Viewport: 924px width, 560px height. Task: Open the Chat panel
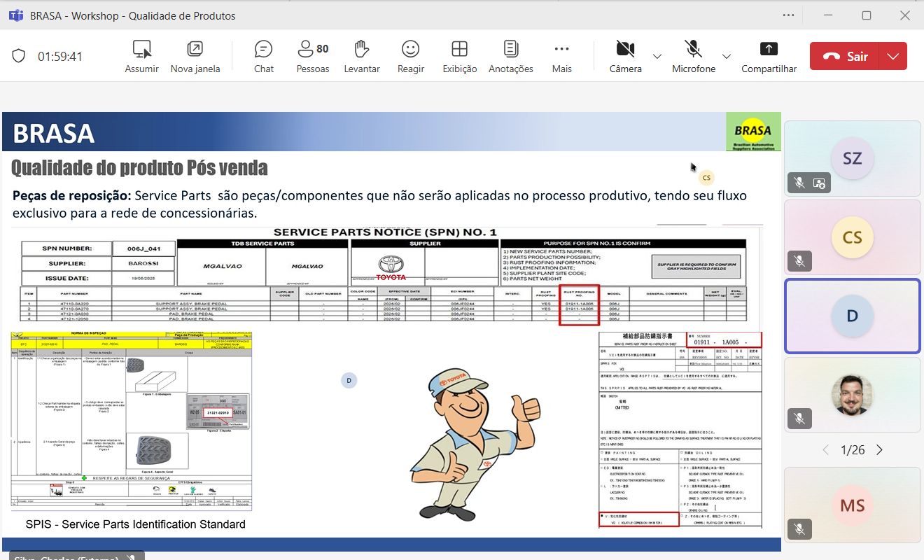tap(263, 57)
